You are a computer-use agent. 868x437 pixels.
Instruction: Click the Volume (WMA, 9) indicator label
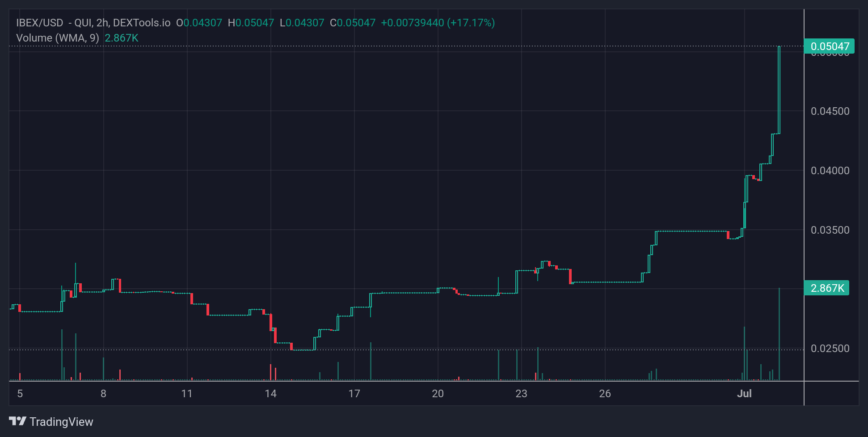58,38
